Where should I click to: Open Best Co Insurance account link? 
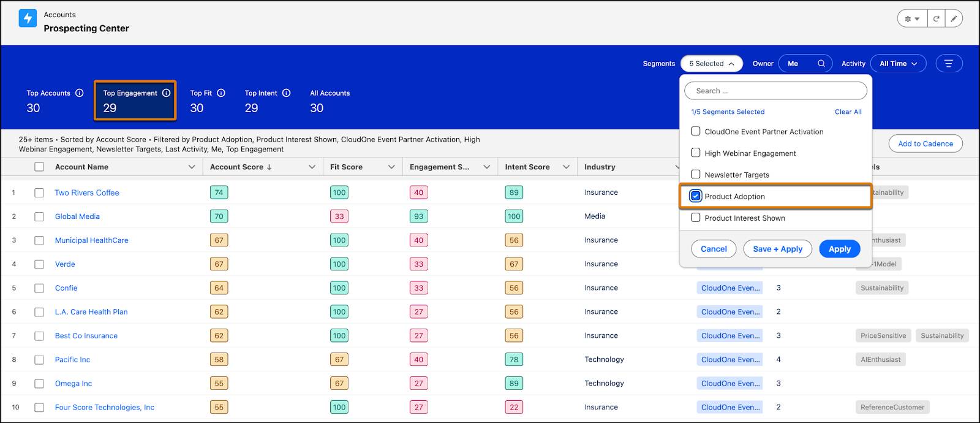tap(86, 336)
